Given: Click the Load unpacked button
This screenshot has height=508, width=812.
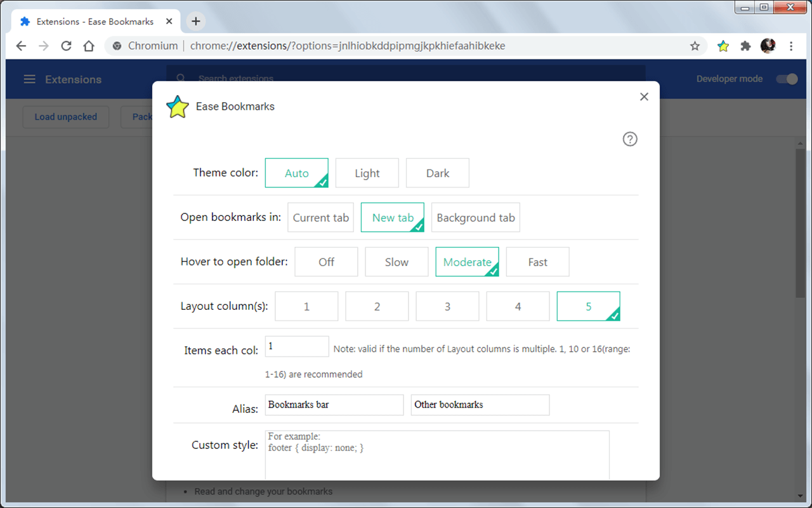Looking at the screenshot, I should point(66,117).
